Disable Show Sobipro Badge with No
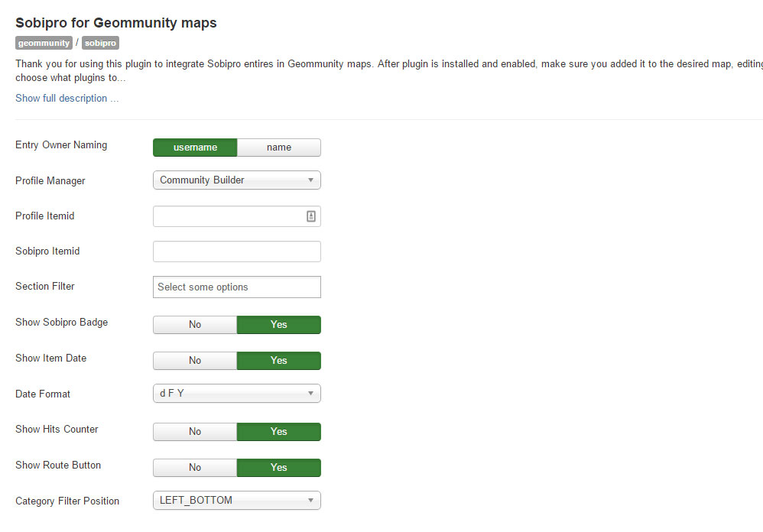Image resolution: width=763 pixels, height=532 pixels. point(195,324)
